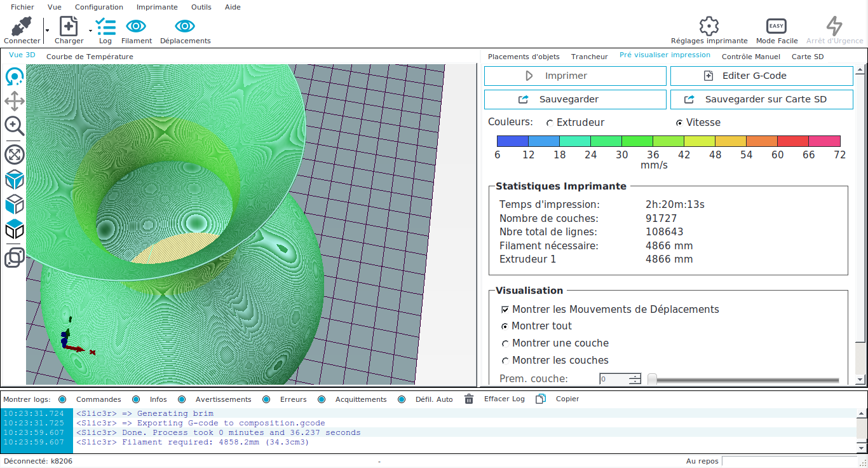Image resolution: width=868 pixels, height=468 pixels.
Task: Choose the front cube view icon
Action: point(15,205)
